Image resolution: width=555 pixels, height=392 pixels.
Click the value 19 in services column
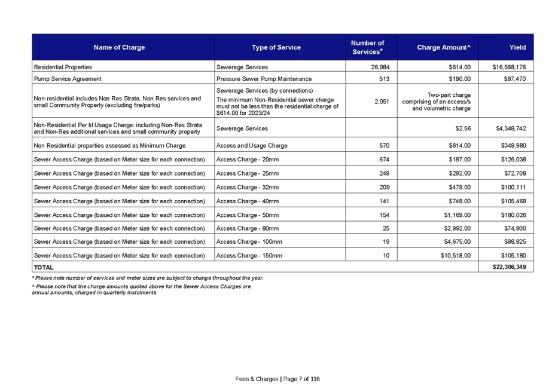(386, 241)
